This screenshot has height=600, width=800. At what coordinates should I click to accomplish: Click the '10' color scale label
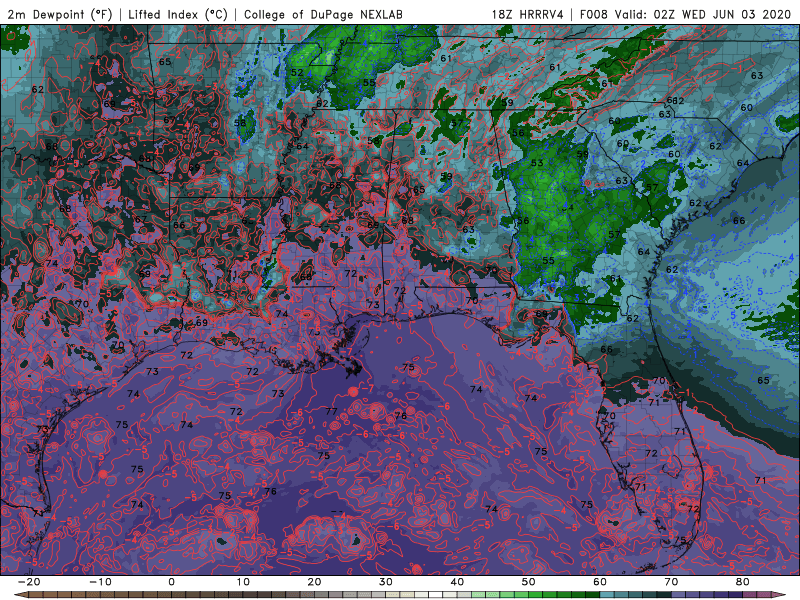(x=243, y=582)
